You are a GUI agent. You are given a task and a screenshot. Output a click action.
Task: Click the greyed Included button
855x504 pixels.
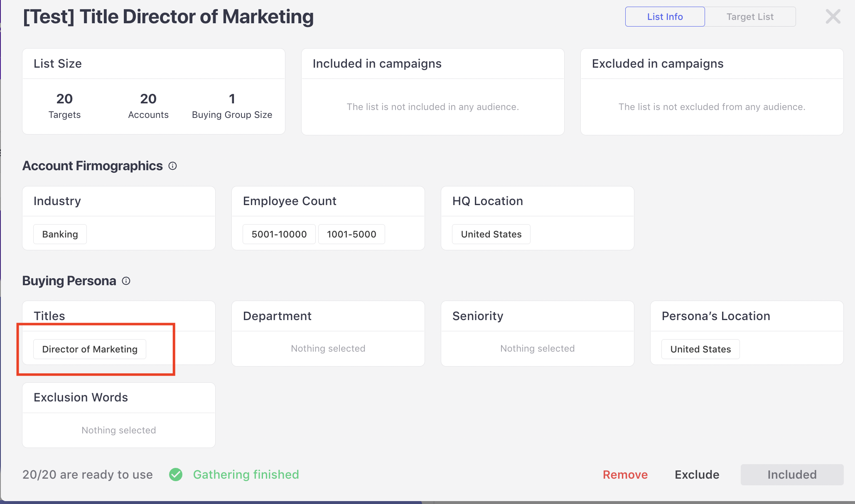coord(791,475)
